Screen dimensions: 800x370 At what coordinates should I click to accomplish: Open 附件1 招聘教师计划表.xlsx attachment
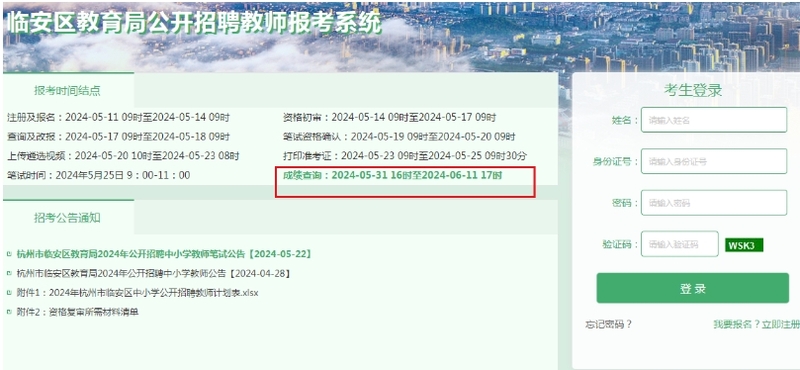[138, 293]
